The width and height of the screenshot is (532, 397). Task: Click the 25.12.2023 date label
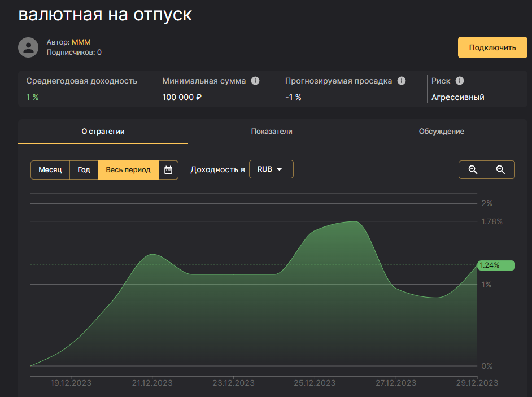(315, 383)
